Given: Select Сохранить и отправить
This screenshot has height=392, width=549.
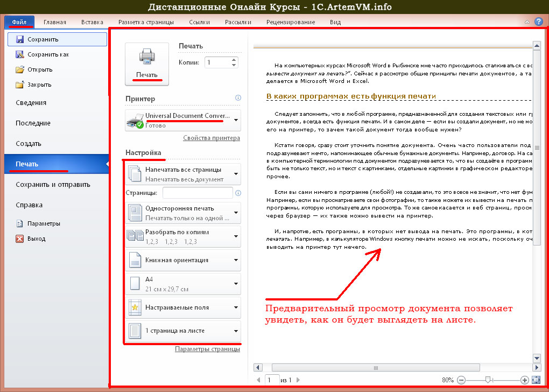Looking at the screenshot, I should tap(57, 185).
